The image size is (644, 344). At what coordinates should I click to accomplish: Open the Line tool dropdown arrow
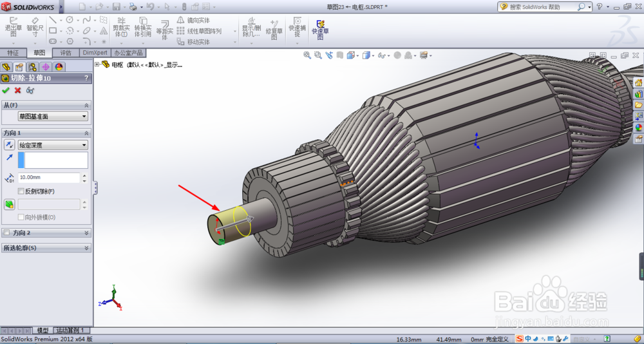(x=61, y=20)
